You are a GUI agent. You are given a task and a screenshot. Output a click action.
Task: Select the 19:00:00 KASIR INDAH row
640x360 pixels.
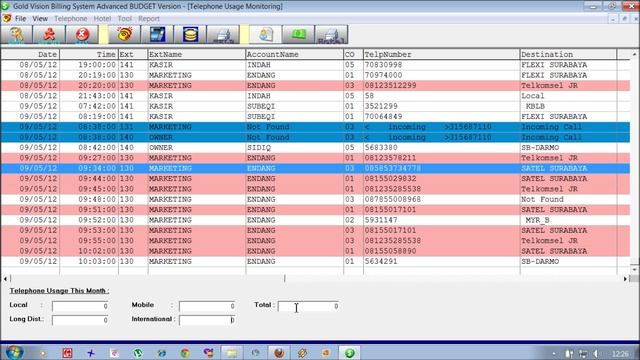[x=315, y=65]
